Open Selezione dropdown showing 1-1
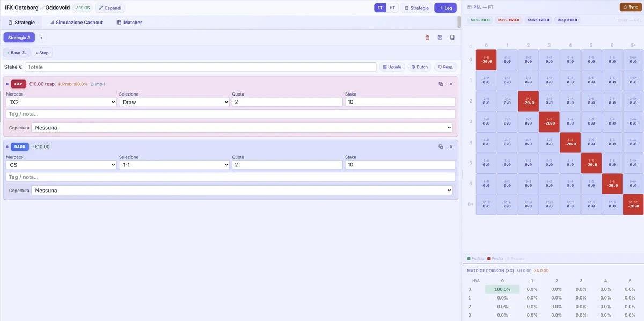This screenshot has width=644, height=321. (x=174, y=165)
